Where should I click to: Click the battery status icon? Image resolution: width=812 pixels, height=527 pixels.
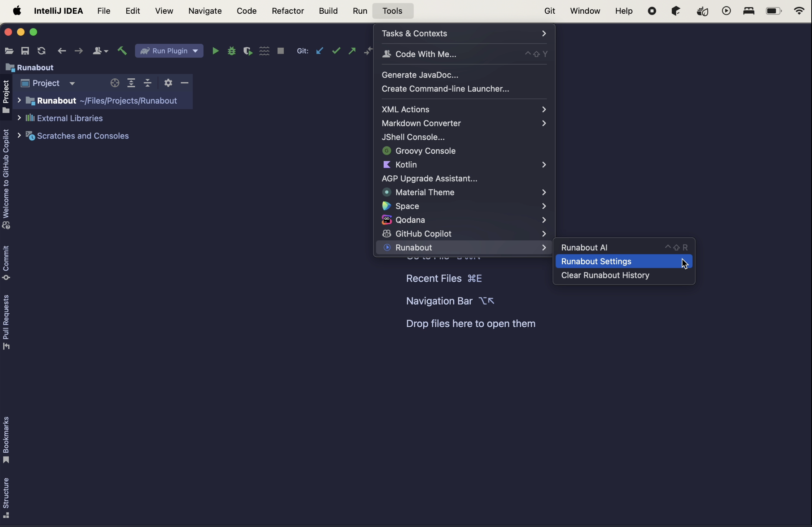point(773,11)
